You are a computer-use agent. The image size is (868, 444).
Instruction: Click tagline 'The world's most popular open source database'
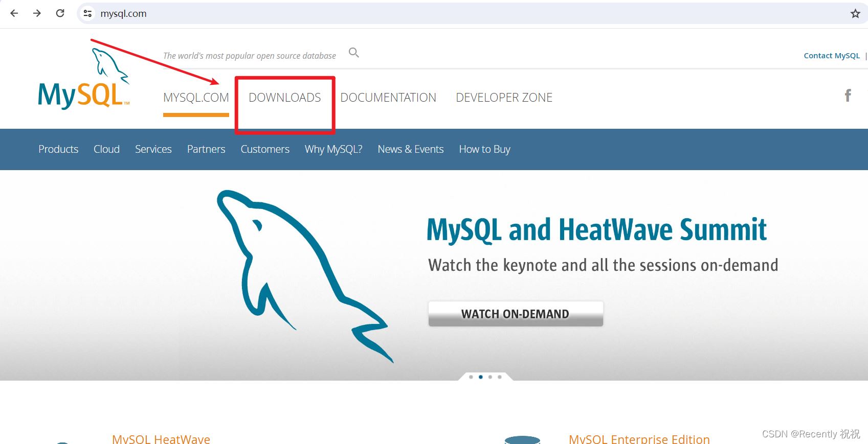tap(250, 56)
